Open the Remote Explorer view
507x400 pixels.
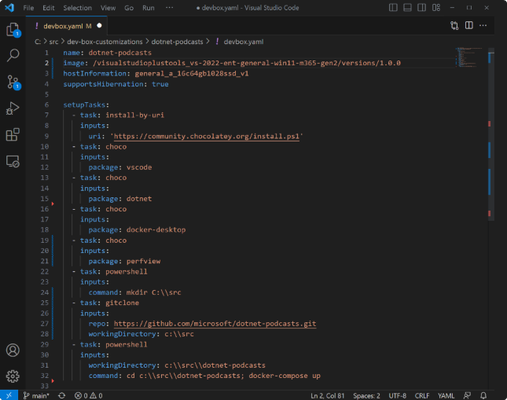coord(13,161)
